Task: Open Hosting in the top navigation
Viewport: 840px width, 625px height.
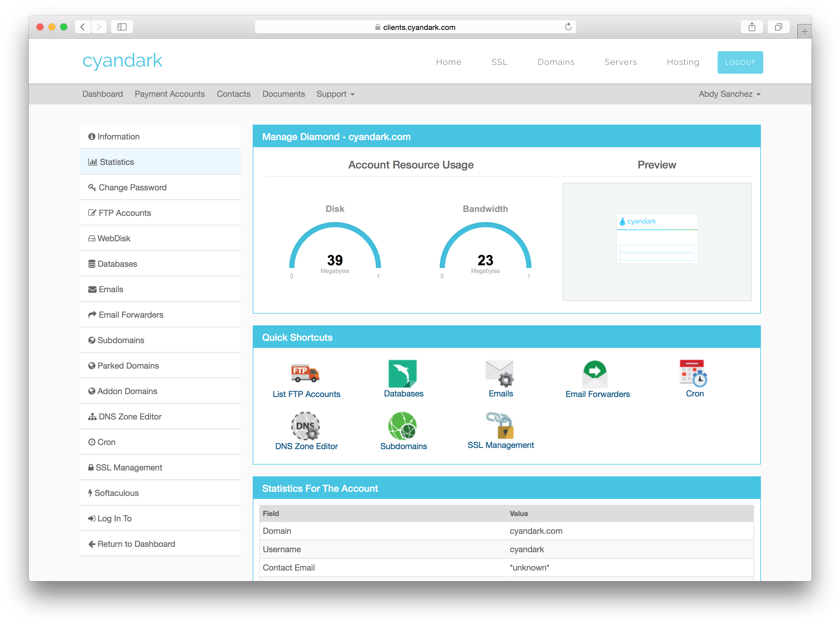Action: [683, 62]
